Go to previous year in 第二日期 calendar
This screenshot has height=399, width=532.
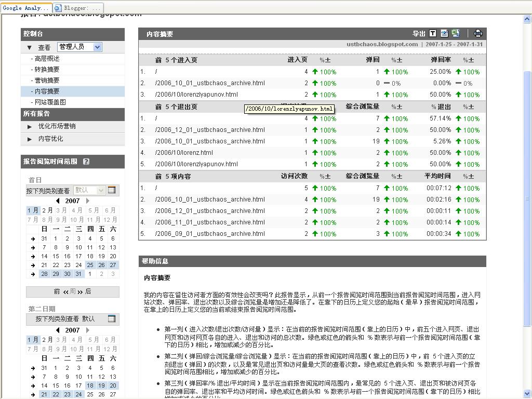(58, 330)
